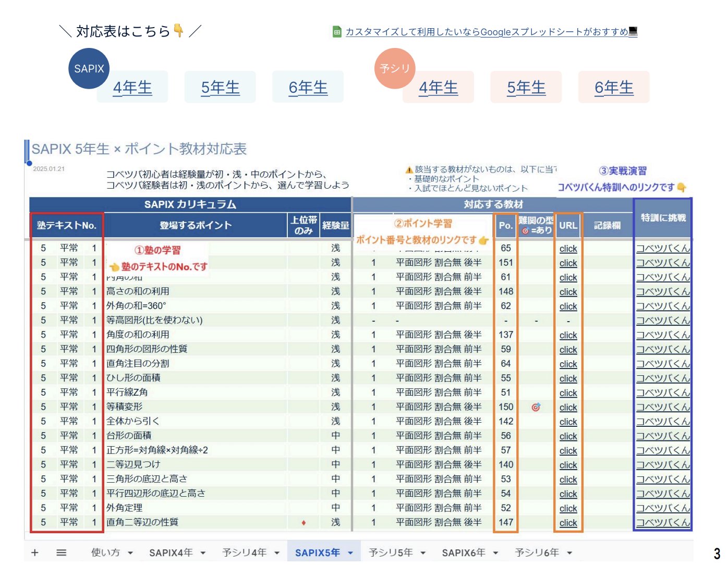Viewport: 728px width, 565px height.
Task: Open the 予シリ6年 tab dropdown arrow
Action: 569,553
